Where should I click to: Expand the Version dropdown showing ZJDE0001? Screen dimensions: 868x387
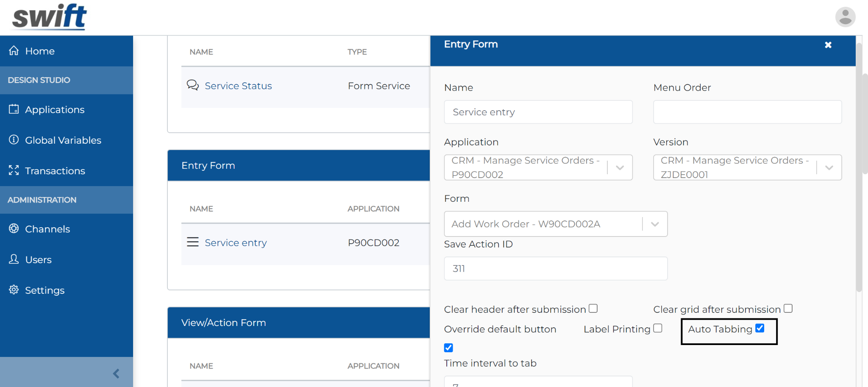(x=829, y=167)
